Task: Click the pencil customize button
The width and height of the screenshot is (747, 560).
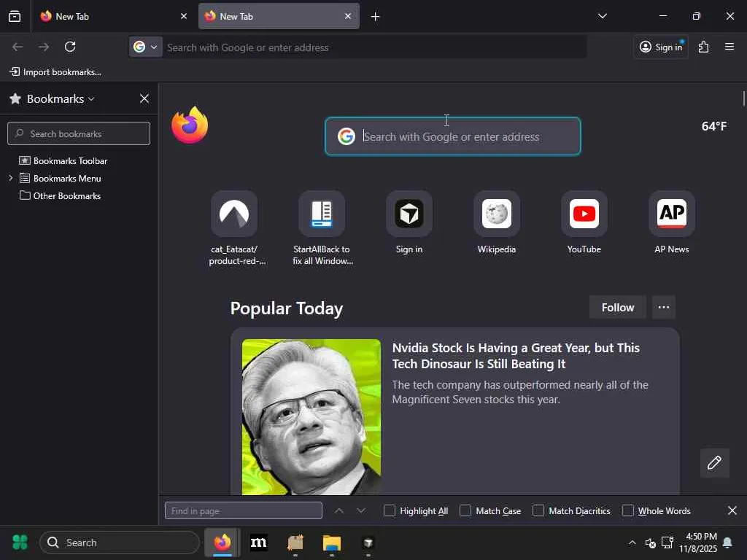Action: pyautogui.click(x=715, y=462)
